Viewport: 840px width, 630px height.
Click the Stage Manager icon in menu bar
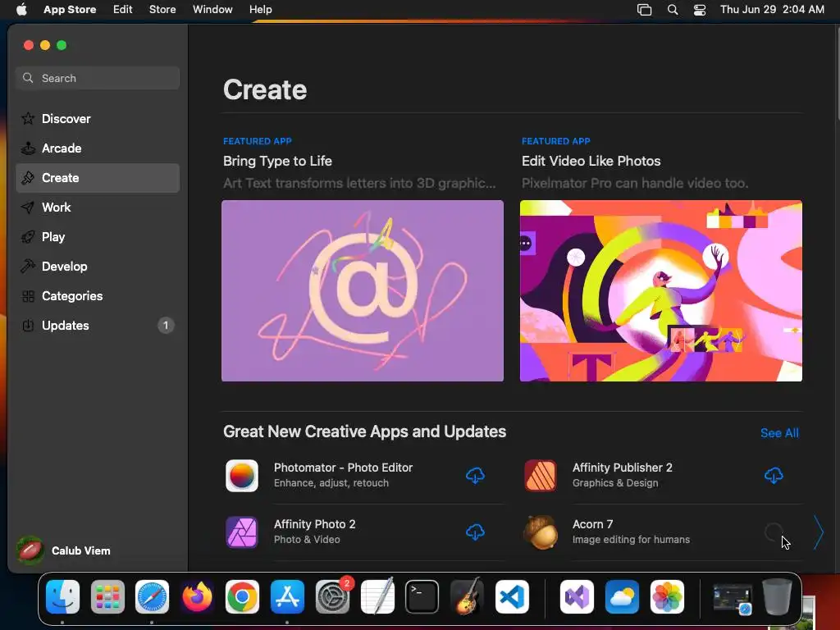[x=645, y=10]
